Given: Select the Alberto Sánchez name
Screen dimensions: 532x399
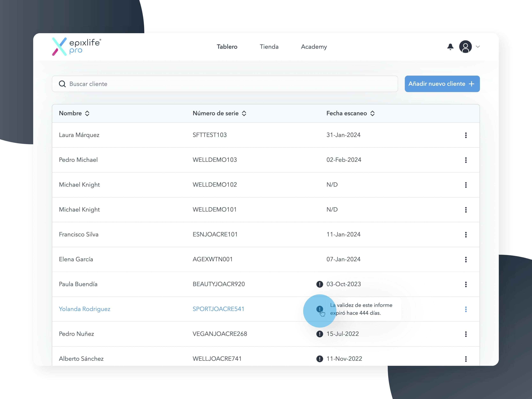Looking at the screenshot, I should pyautogui.click(x=81, y=359).
